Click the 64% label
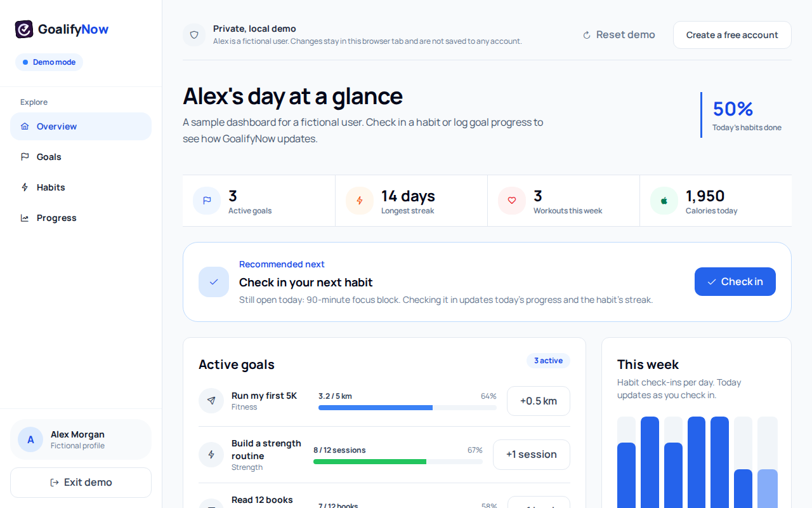812x508 pixels. [488, 396]
